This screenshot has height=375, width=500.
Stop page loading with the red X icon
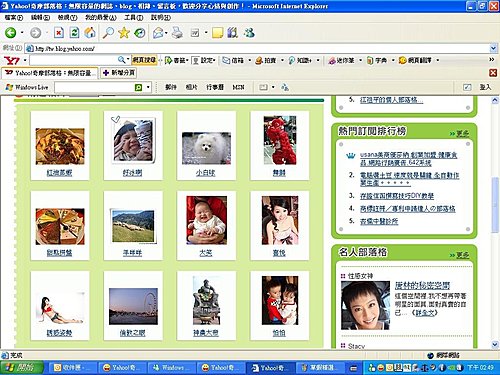pyautogui.click(x=59, y=33)
